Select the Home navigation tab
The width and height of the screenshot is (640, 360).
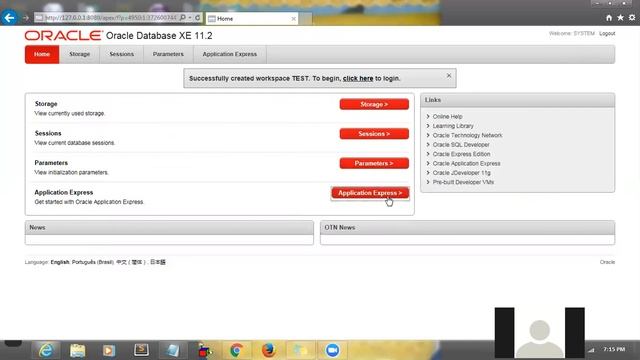coord(42,54)
